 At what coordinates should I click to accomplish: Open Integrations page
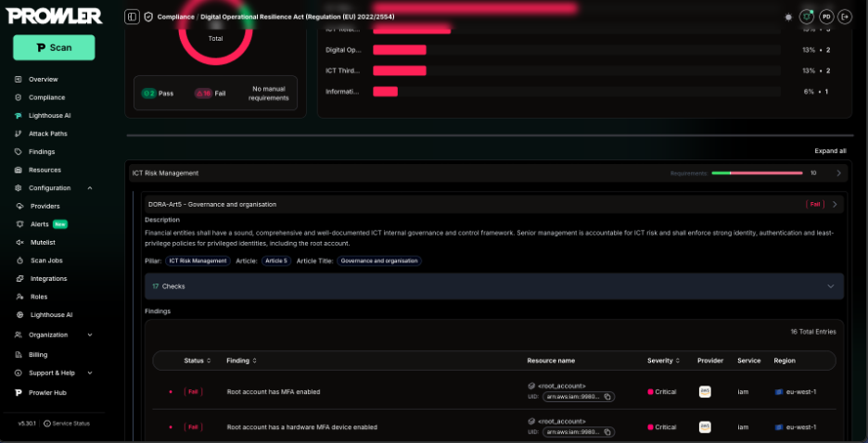click(x=49, y=279)
